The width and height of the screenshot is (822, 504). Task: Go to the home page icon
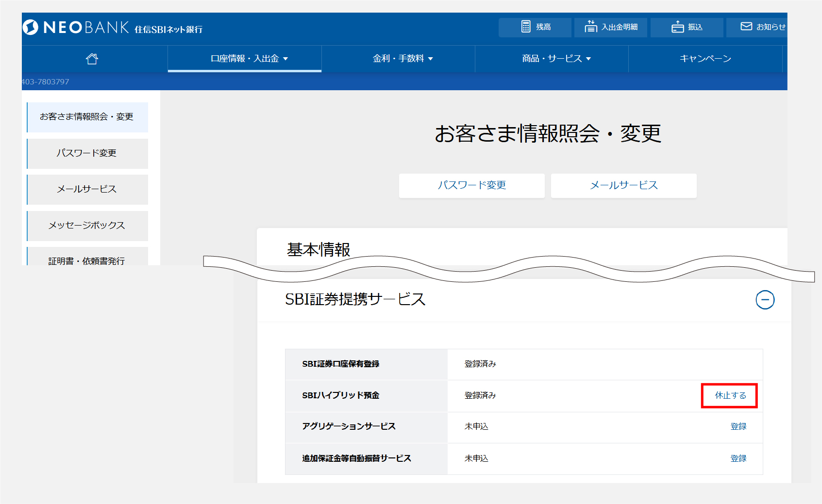click(x=92, y=59)
